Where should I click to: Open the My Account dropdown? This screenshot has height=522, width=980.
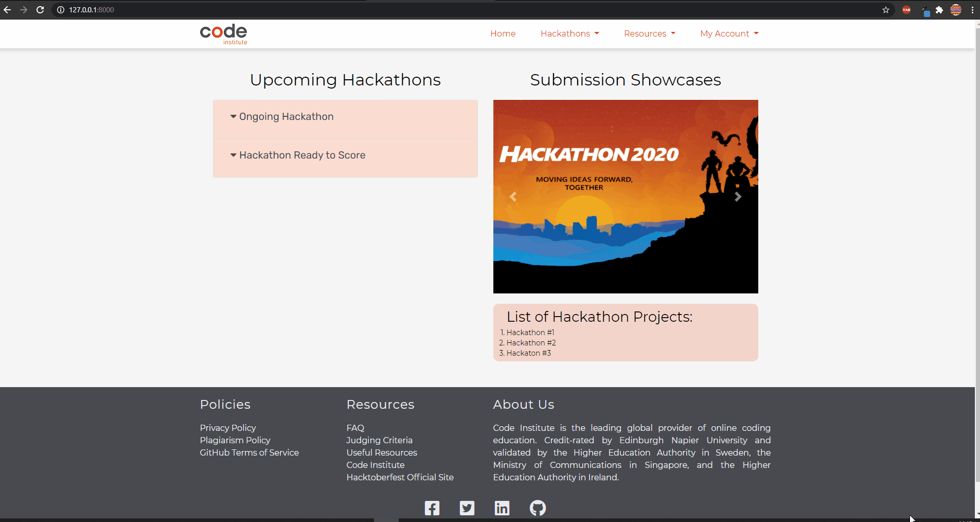click(729, 33)
